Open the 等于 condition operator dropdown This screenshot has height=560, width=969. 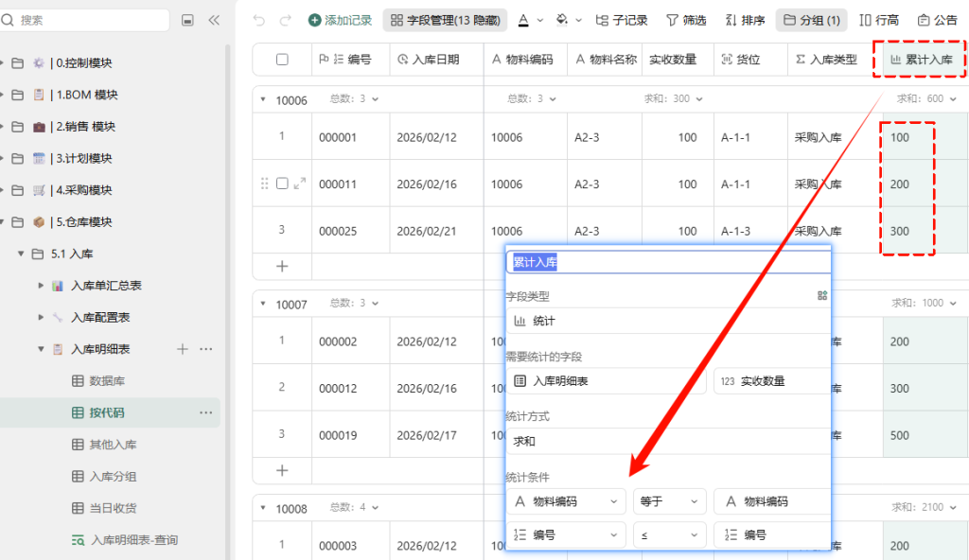[x=669, y=501]
